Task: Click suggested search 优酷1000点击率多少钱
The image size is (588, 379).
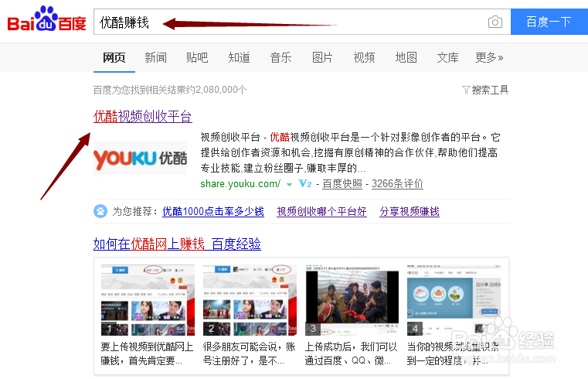Action: click(213, 211)
